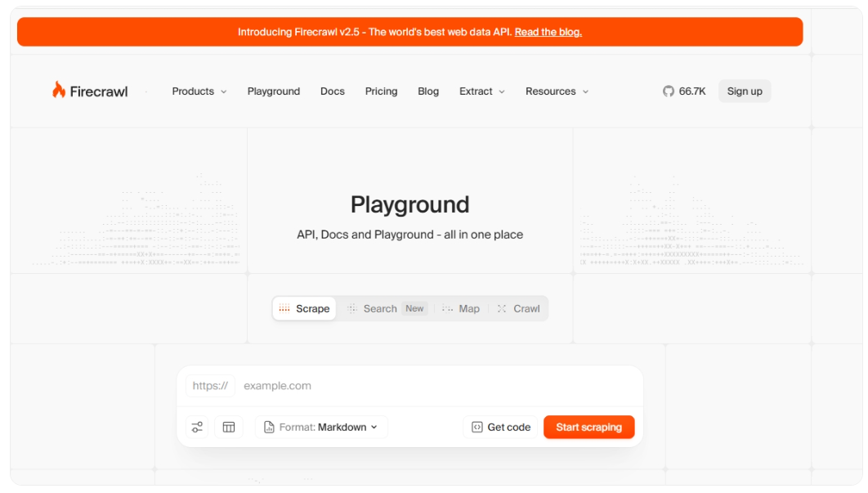Click the table columns icon
Image resolution: width=868 pixels, height=493 pixels.
pos(229,426)
